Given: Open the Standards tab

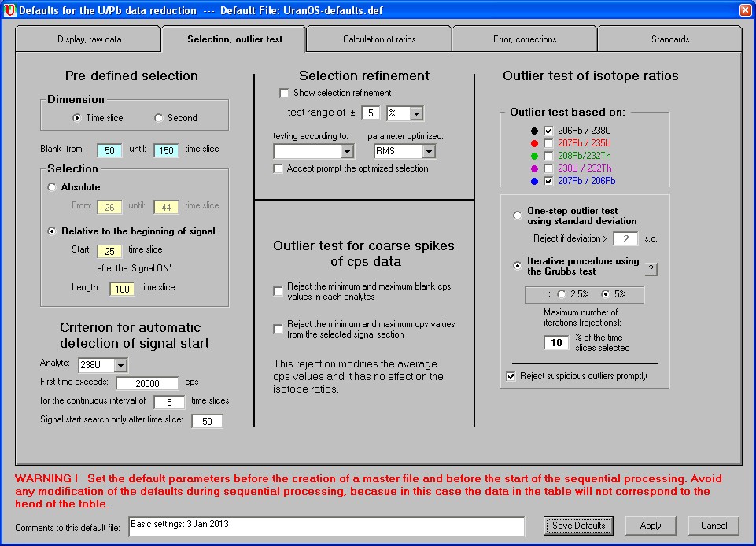Looking at the screenshot, I should coord(670,39).
